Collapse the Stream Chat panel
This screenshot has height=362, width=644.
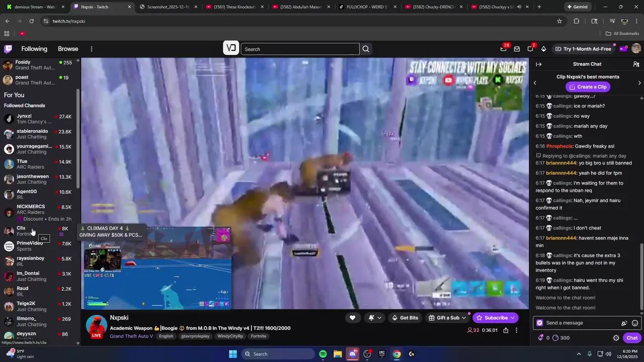[538, 64]
